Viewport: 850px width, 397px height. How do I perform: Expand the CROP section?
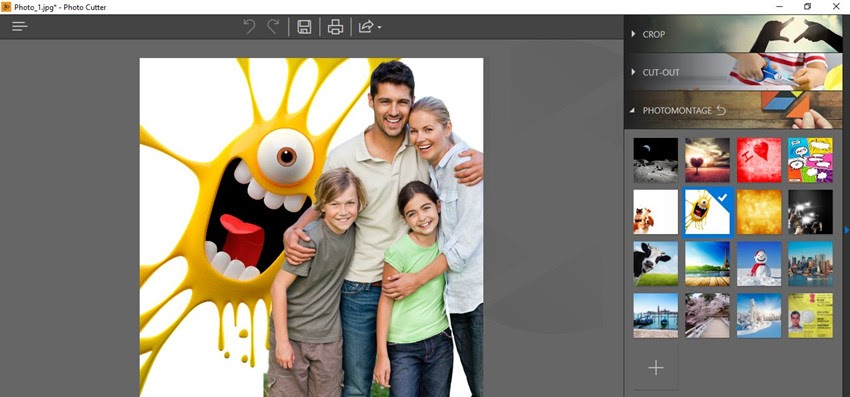pos(733,34)
